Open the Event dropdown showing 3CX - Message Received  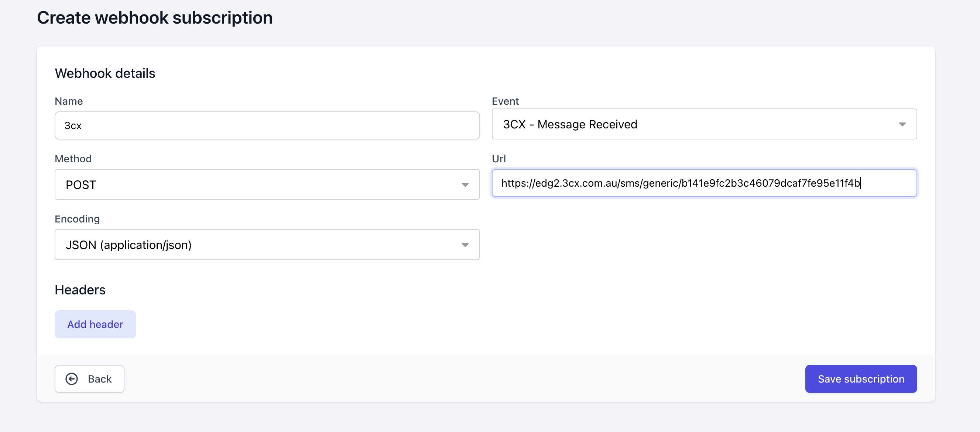704,124
